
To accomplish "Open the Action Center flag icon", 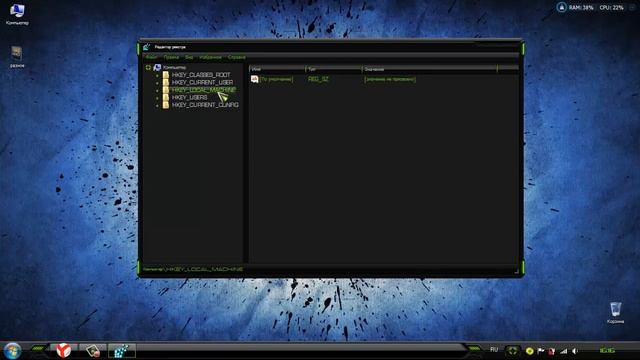I will (x=541, y=351).
